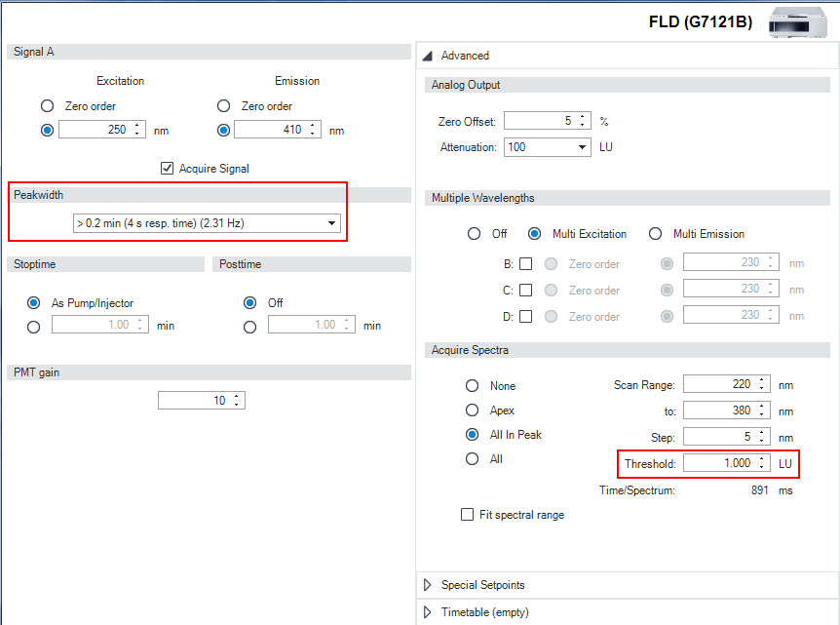Expand the Timetable (empty) section

428,612
